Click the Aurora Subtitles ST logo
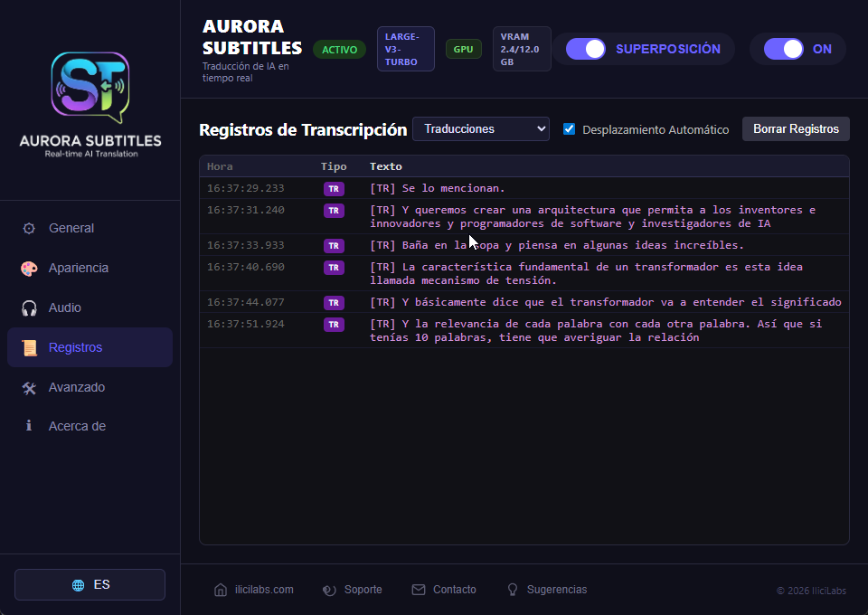The width and height of the screenshot is (868, 615). 90,87
